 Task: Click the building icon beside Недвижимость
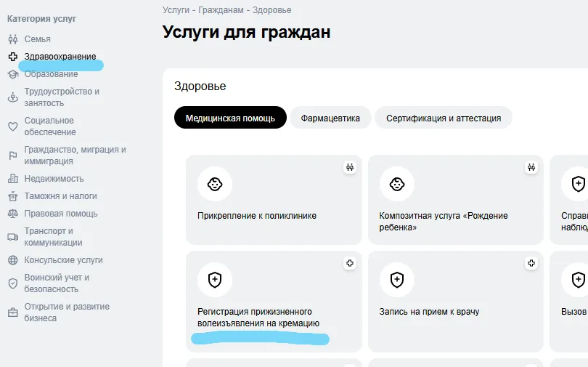pyautogui.click(x=13, y=179)
